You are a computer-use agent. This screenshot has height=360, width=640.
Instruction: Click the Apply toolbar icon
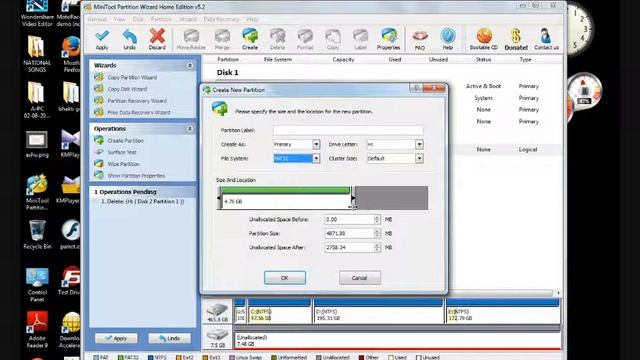pyautogui.click(x=102, y=40)
